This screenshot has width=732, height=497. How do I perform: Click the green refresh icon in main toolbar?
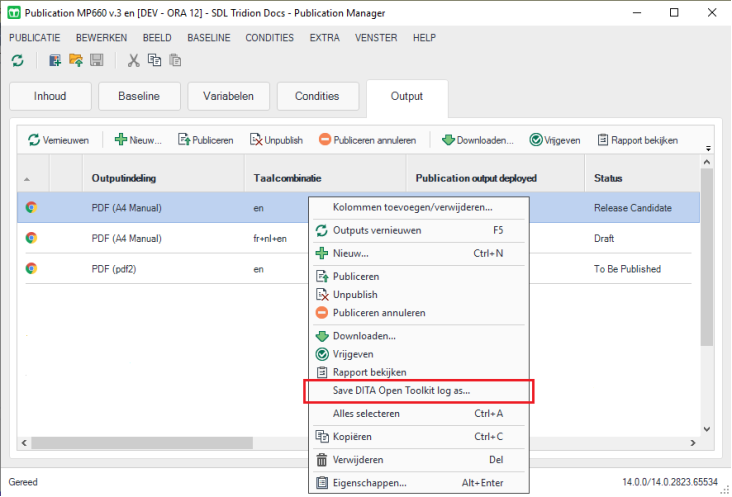click(x=18, y=61)
